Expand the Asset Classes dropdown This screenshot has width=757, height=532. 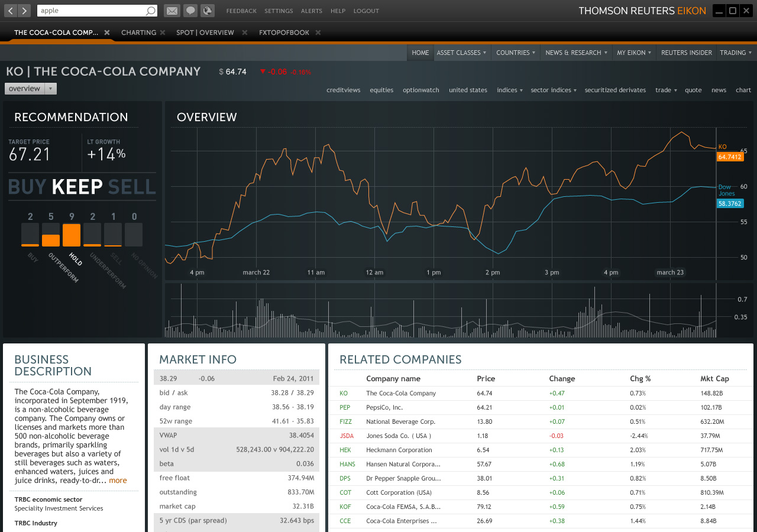461,53
